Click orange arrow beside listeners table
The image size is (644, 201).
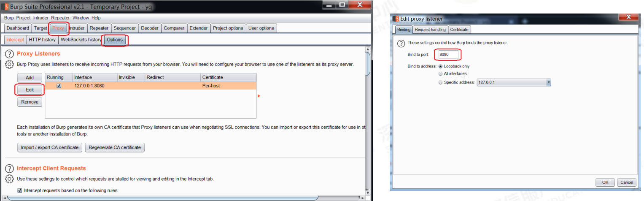point(259,96)
